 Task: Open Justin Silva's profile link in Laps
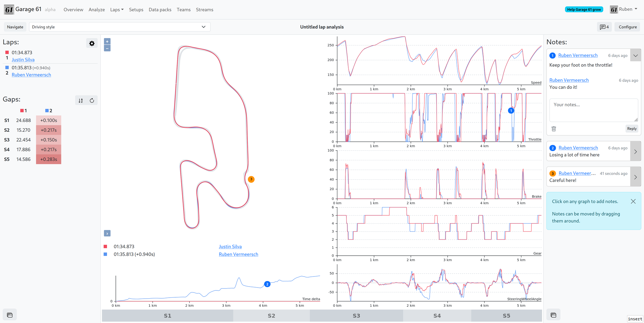click(x=23, y=60)
